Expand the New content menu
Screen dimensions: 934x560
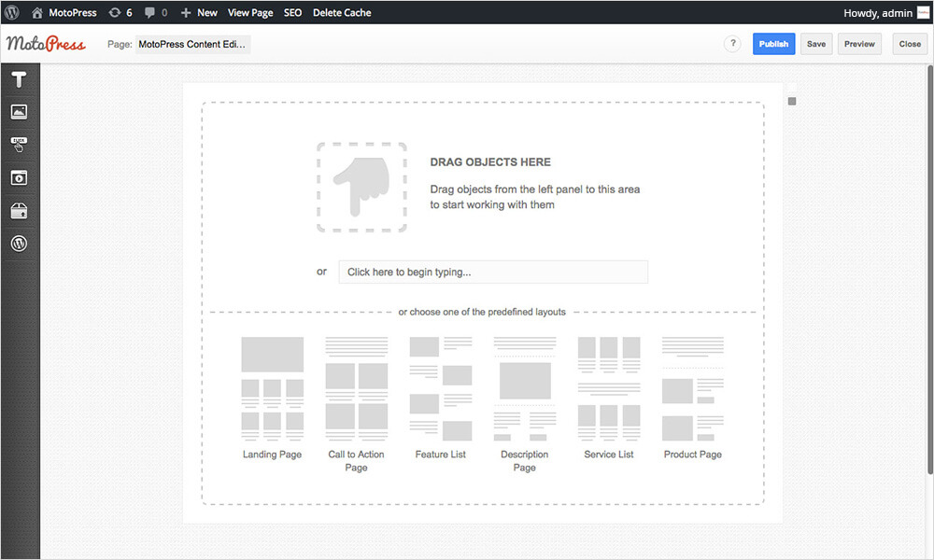pyautogui.click(x=199, y=13)
